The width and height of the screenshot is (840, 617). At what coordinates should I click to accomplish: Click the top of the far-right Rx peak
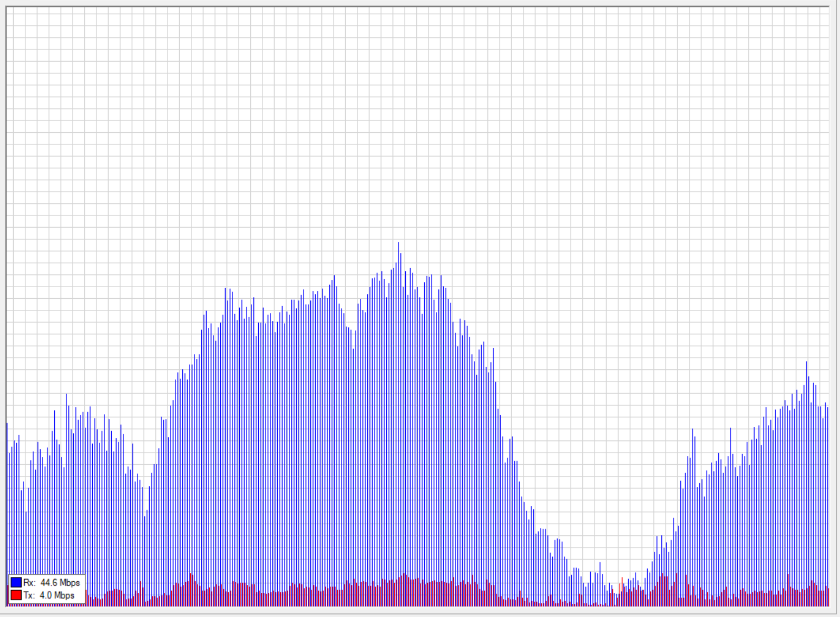(x=806, y=363)
